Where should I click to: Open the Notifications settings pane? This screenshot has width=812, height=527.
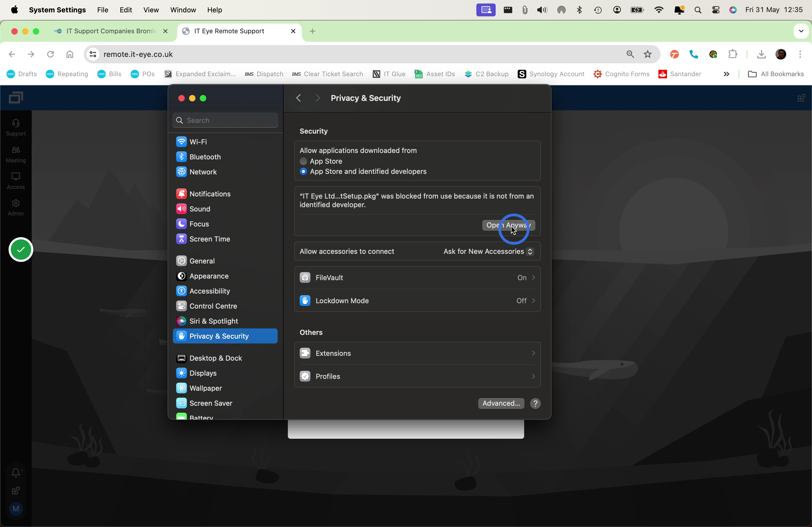click(x=225, y=194)
